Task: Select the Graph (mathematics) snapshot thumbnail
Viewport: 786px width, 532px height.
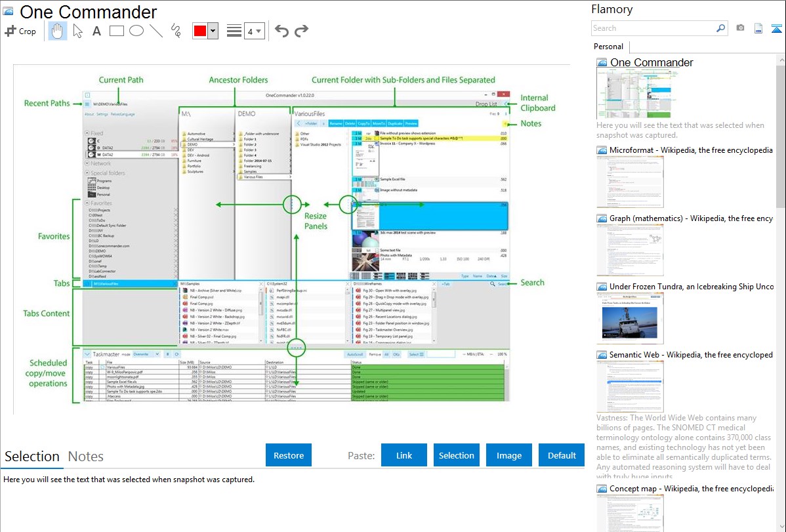Action: (x=630, y=250)
